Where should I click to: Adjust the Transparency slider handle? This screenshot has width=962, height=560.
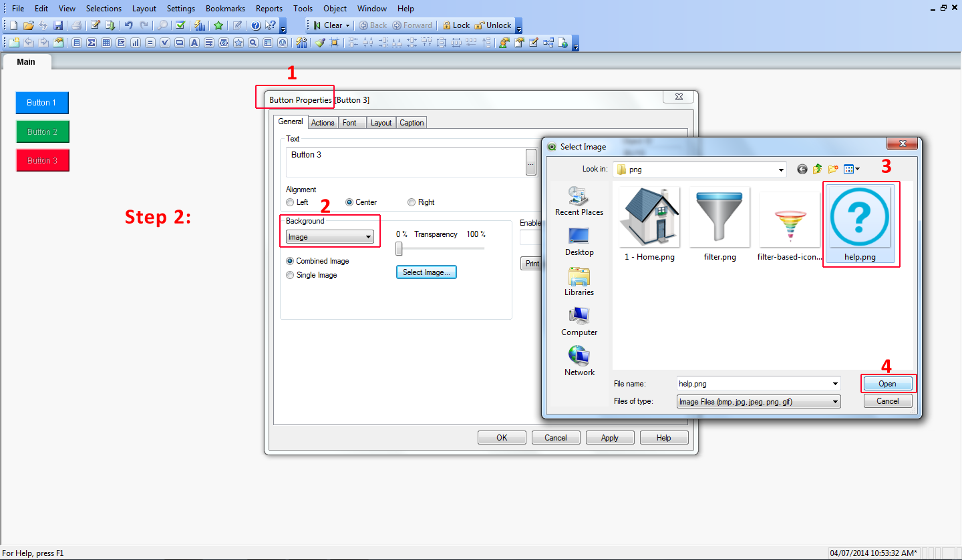click(399, 249)
